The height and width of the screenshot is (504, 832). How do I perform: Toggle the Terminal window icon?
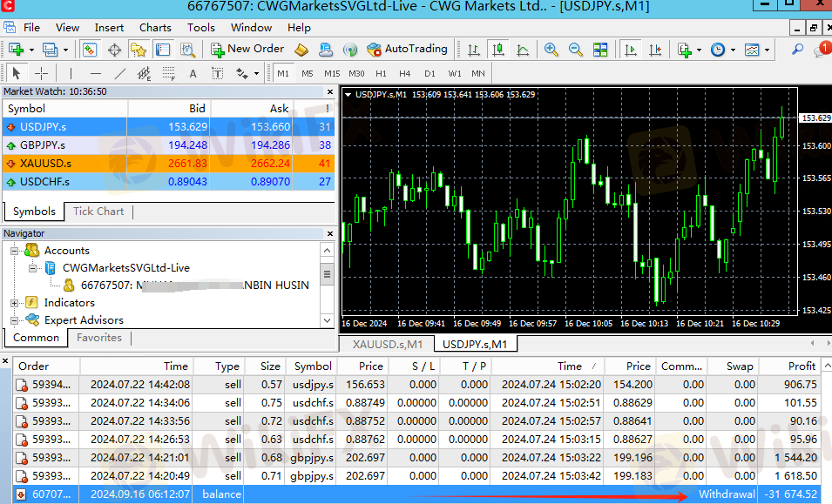pyautogui.click(x=163, y=50)
